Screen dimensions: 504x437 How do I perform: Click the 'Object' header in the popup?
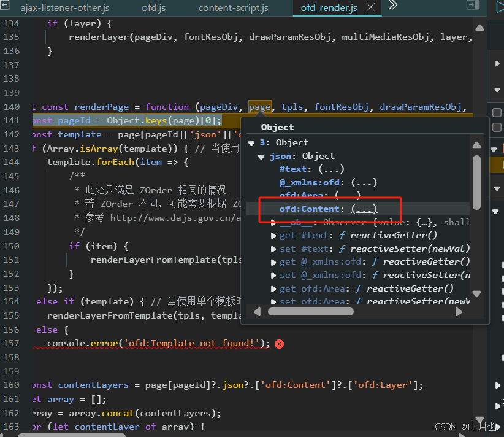click(277, 128)
